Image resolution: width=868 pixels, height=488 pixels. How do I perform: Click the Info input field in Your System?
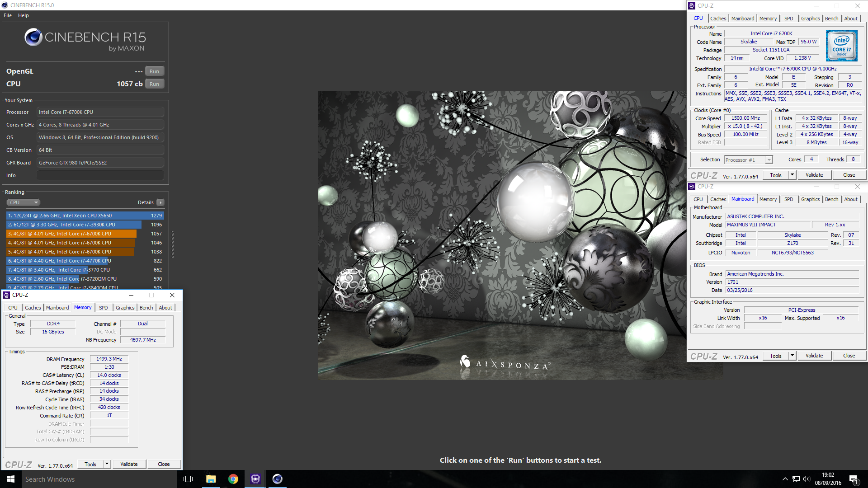pos(100,175)
